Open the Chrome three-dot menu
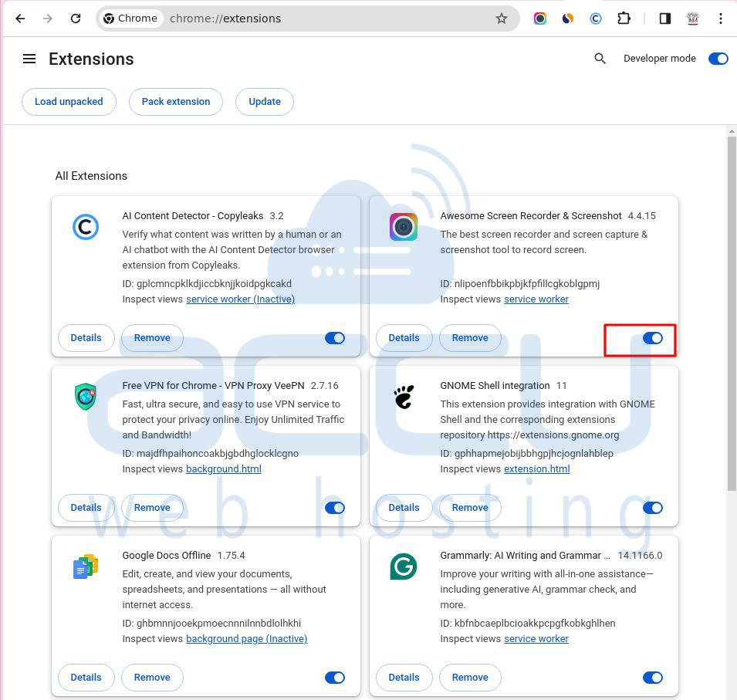This screenshot has width=737, height=700. tap(721, 19)
